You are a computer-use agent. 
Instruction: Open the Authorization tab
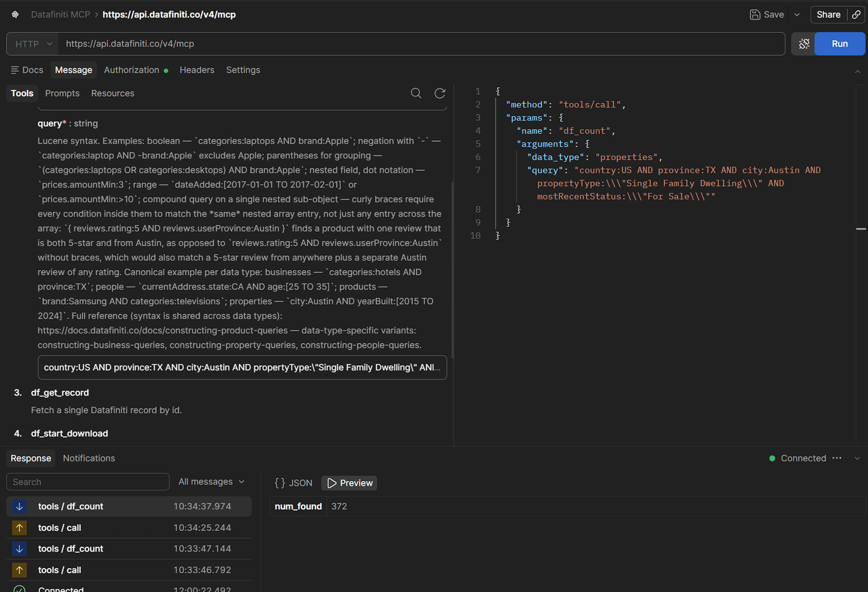point(136,70)
